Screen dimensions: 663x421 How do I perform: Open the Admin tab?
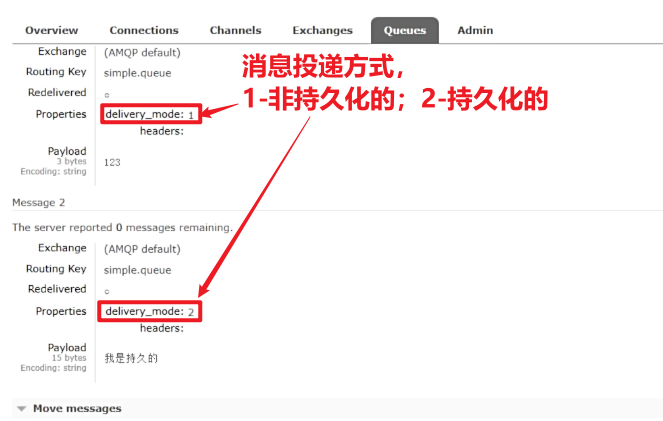coord(475,31)
